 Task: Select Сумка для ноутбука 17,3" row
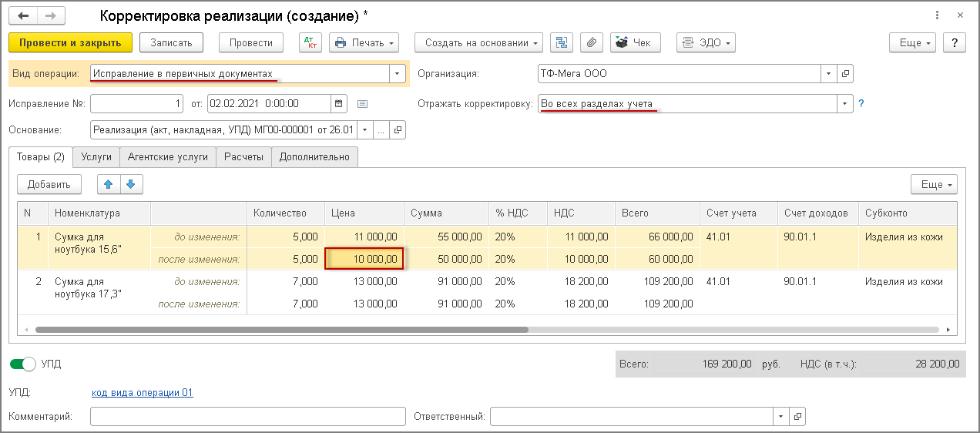click(x=487, y=293)
